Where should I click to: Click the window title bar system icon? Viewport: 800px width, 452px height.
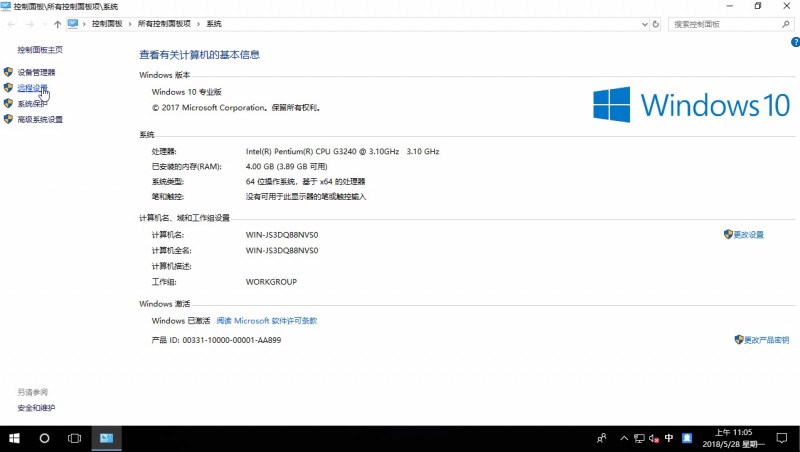[x=6, y=6]
